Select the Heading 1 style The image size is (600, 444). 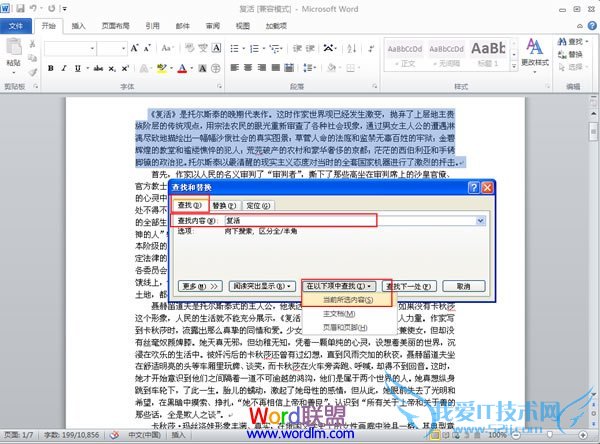[488, 54]
